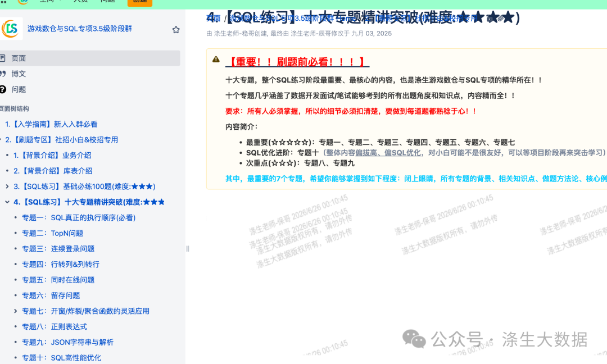Click the paragraph starting 十大专题，整个SQL练习阶段

point(384,80)
